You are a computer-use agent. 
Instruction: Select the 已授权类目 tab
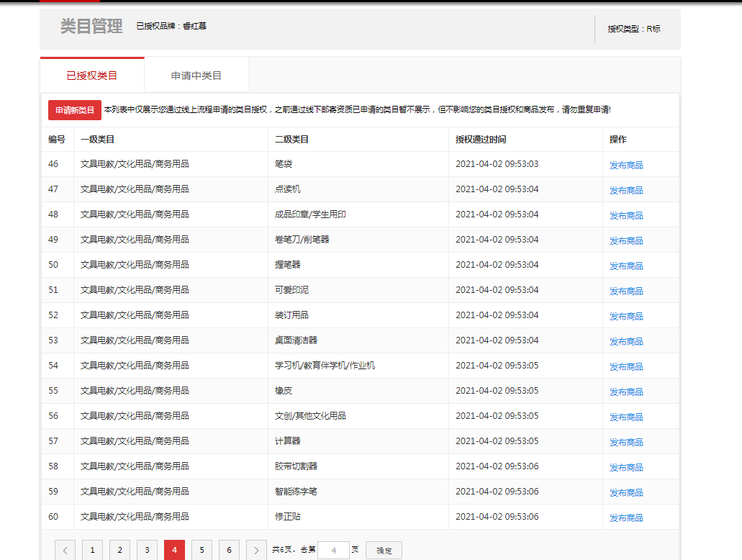92,76
